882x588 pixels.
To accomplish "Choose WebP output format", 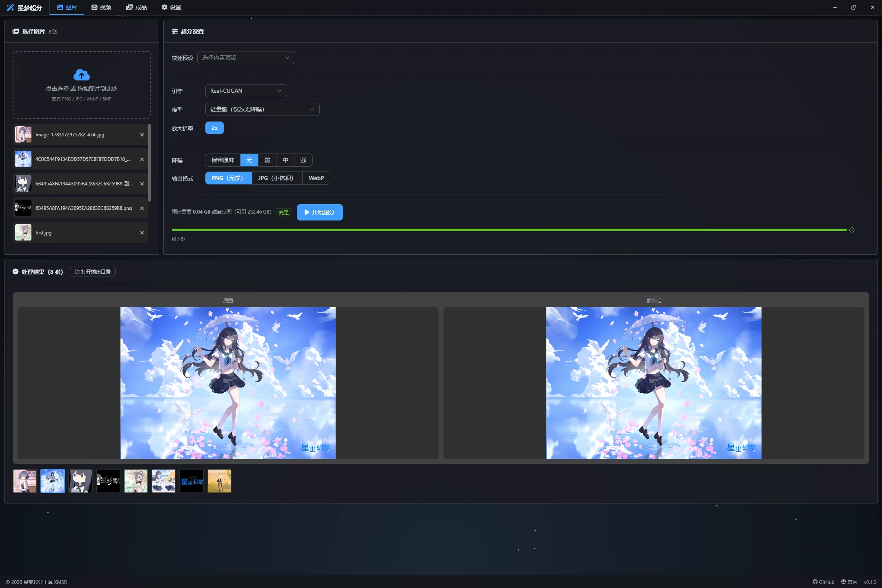I will 316,178.
